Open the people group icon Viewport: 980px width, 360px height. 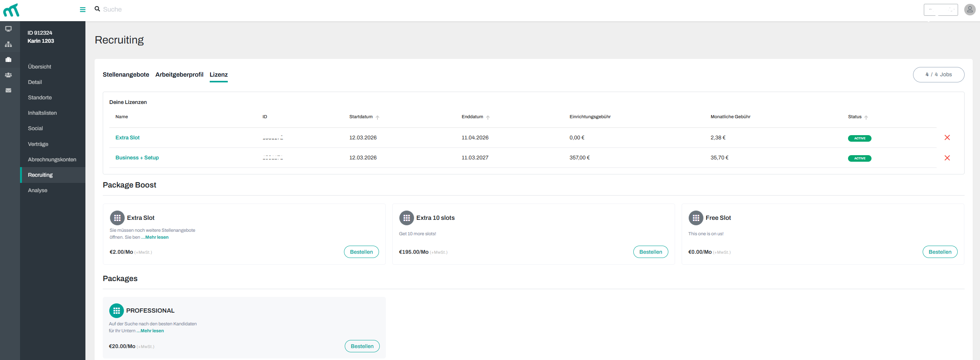click(x=8, y=75)
